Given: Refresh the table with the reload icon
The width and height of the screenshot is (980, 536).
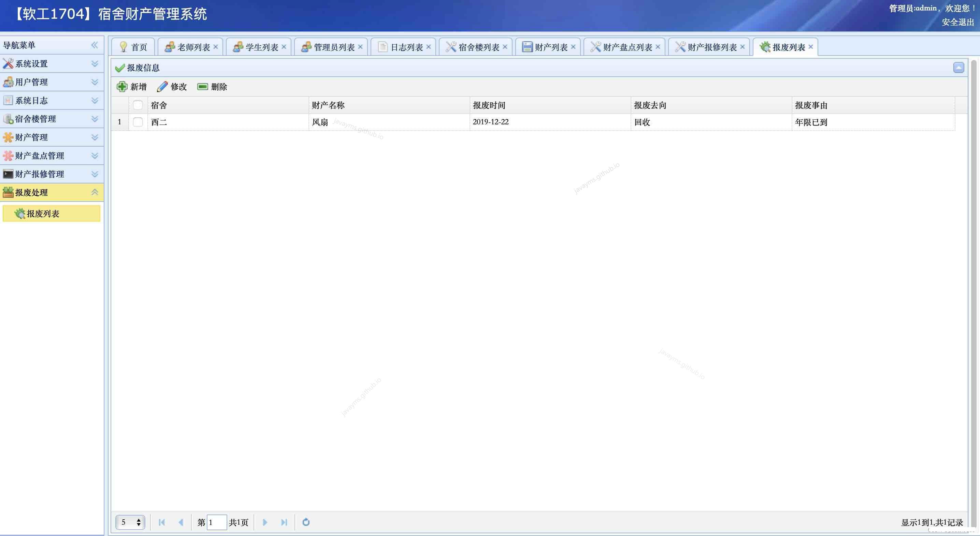Looking at the screenshot, I should tap(306, 522).
